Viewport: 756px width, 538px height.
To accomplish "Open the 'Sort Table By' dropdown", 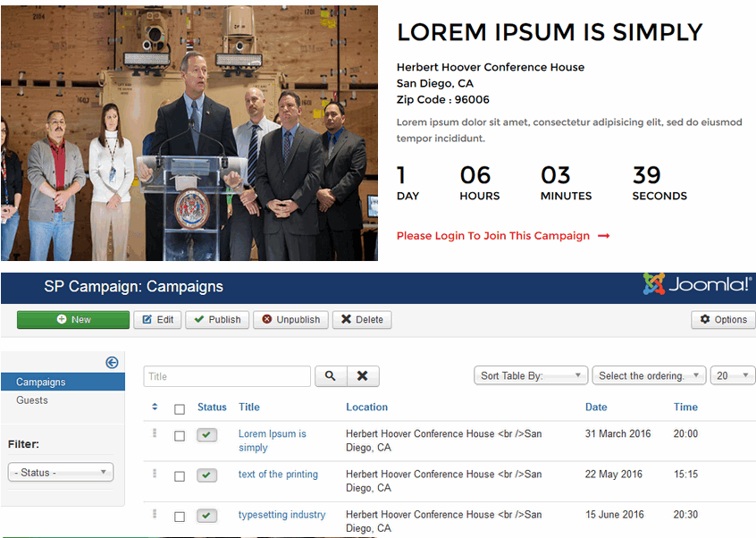I will pyautogui.click(x=530, y=375).
